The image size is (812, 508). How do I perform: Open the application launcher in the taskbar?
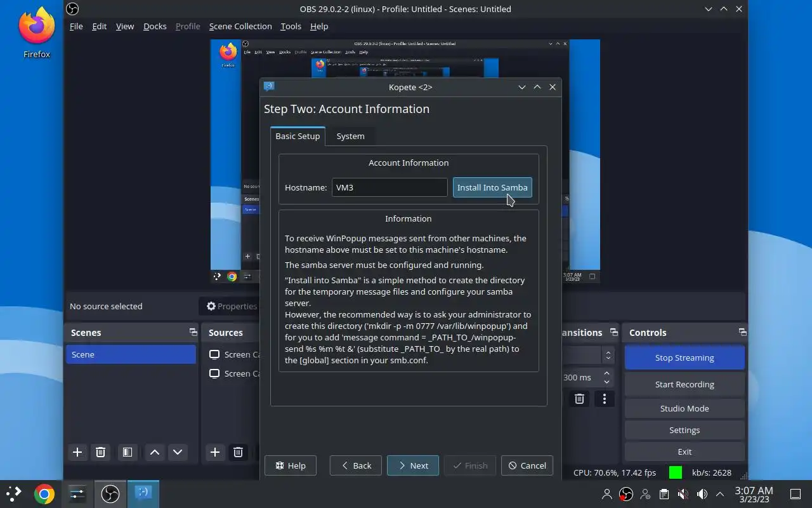click(13, 493)
